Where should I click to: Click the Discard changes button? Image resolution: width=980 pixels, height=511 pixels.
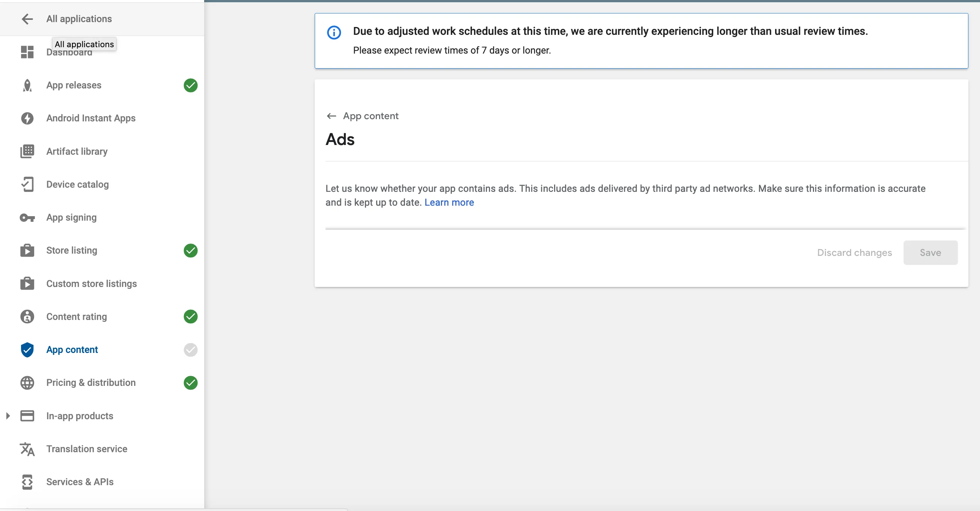[x=854, y=253]
